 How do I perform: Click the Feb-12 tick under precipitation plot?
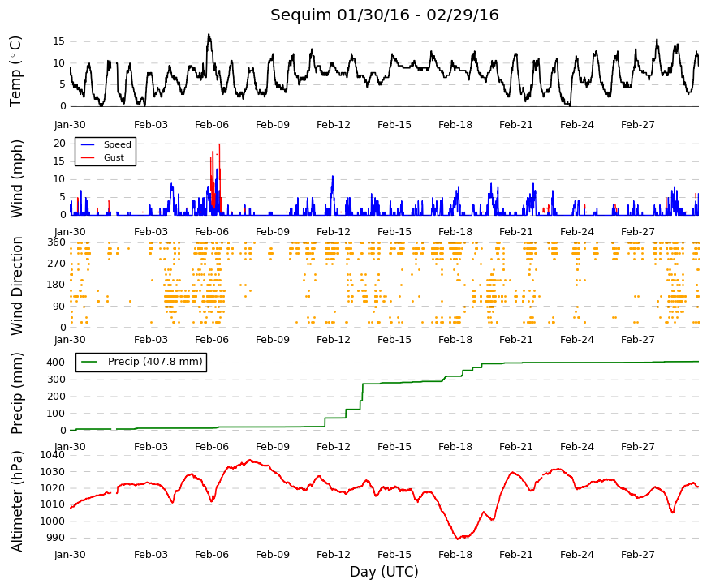tap(334, 447)
